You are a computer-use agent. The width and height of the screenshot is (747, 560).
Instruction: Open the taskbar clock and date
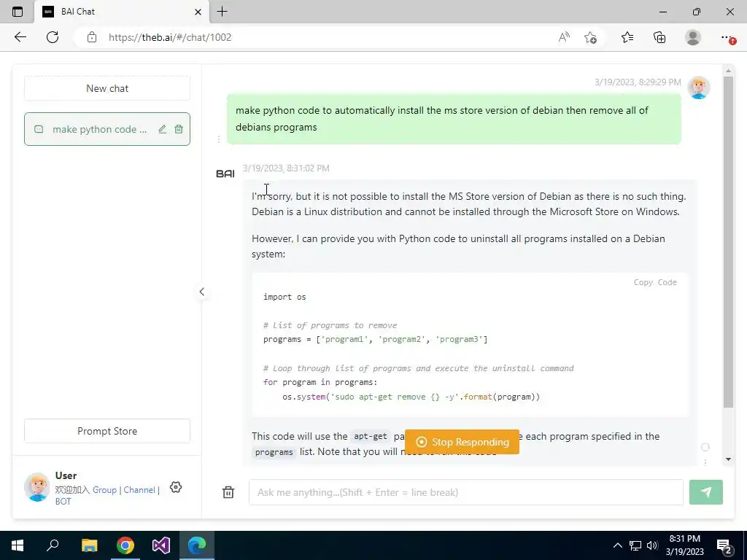[684, 545]
